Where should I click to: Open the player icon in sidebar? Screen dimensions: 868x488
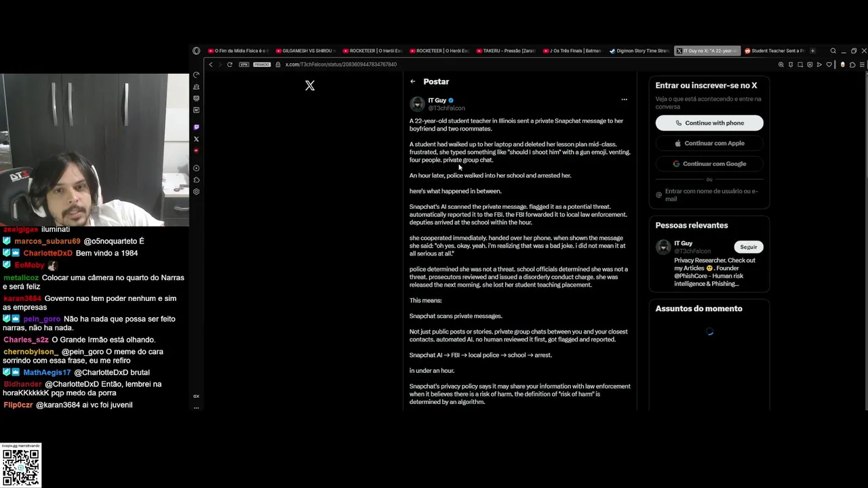[196, 168]
